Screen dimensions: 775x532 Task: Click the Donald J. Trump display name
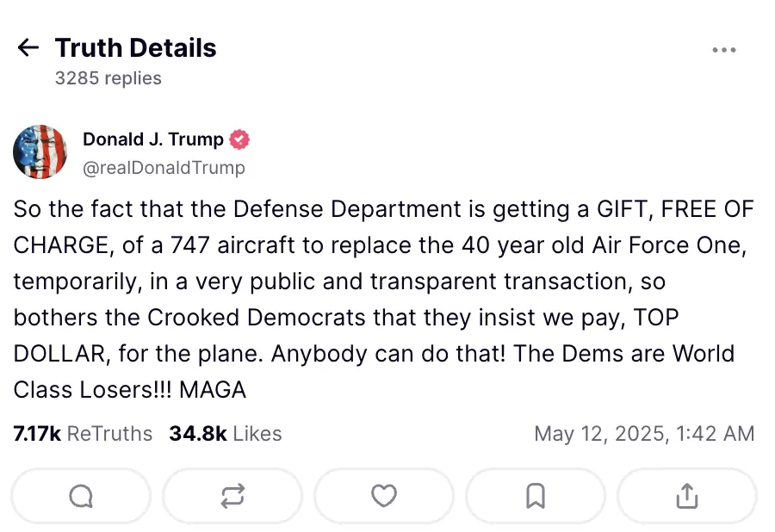coord(152,139)
